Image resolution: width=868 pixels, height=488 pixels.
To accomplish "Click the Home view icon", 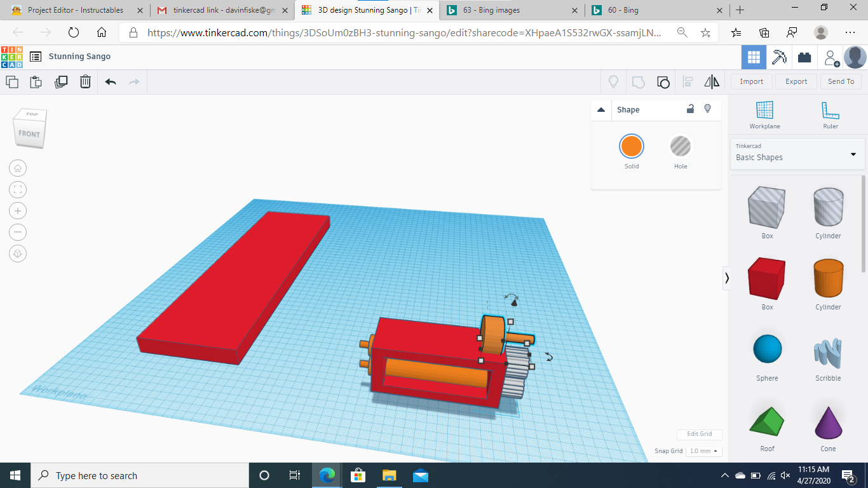I will coord(18,168).
